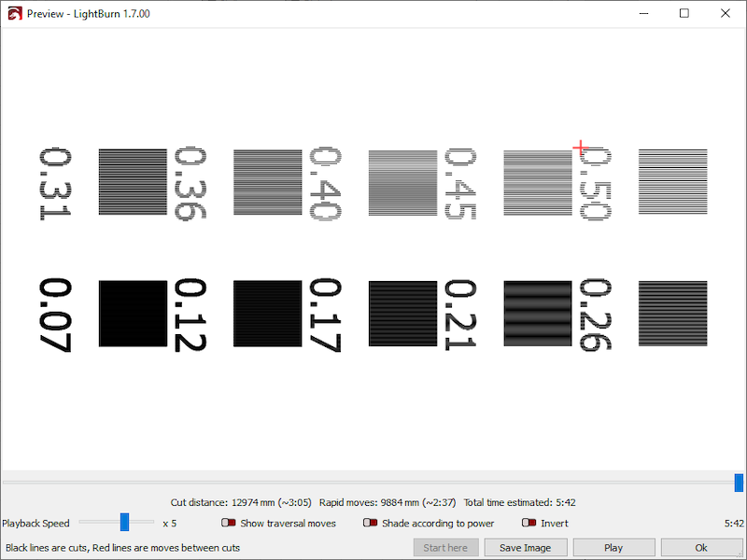The height and width of the screenshot is (560, 747).
Task: Close the LightBurn Preview window
Action: (x=726, y=14)
